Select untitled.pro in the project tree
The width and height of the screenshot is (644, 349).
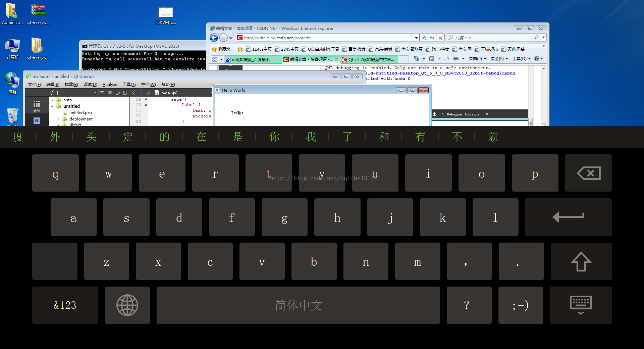80,113
